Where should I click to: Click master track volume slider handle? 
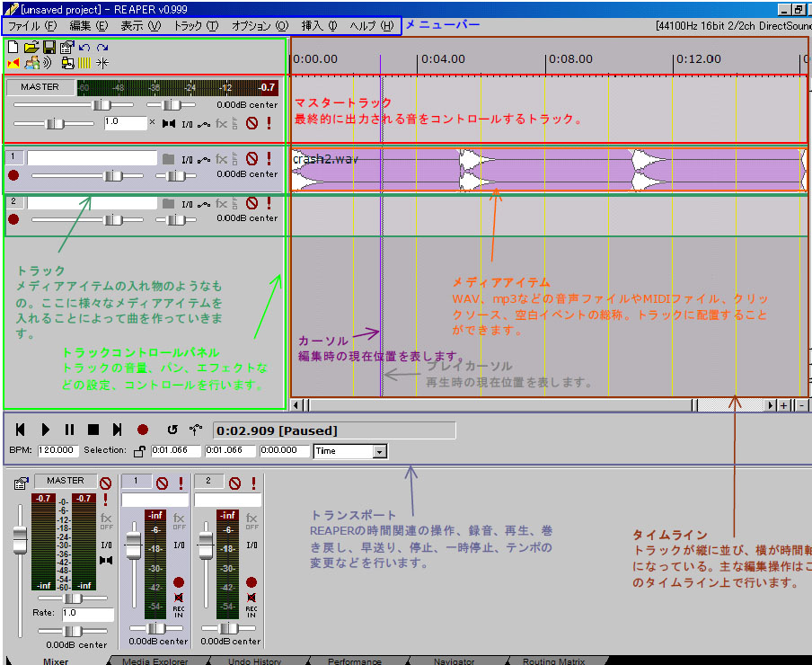point(101,105)
